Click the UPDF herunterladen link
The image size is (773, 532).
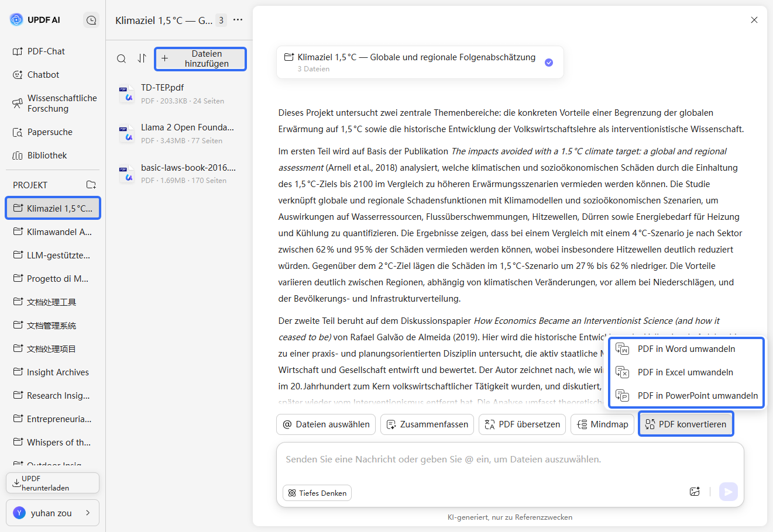click(x=52, y=482)
